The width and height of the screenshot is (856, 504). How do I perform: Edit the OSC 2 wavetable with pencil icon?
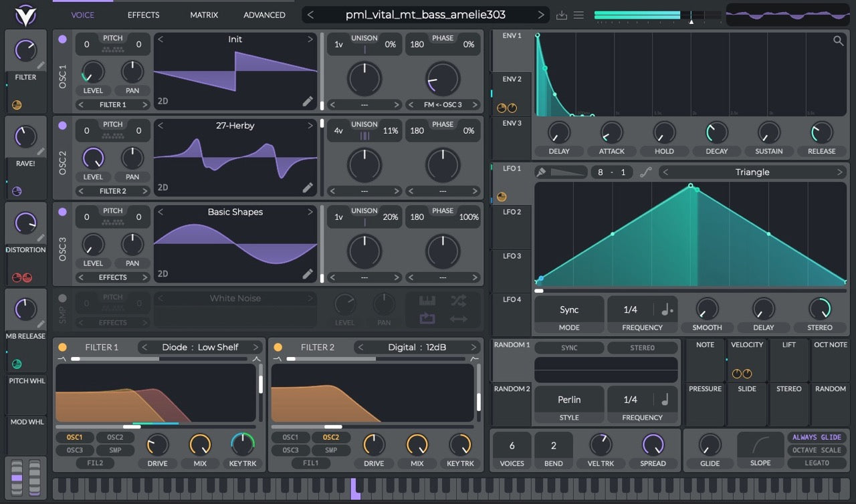point(308,188)
